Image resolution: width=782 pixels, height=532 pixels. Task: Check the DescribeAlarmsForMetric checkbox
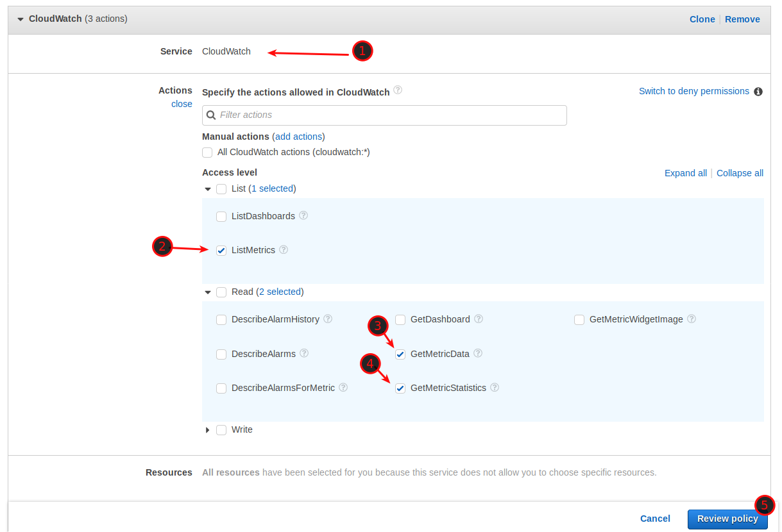click(x=221, y=388)
